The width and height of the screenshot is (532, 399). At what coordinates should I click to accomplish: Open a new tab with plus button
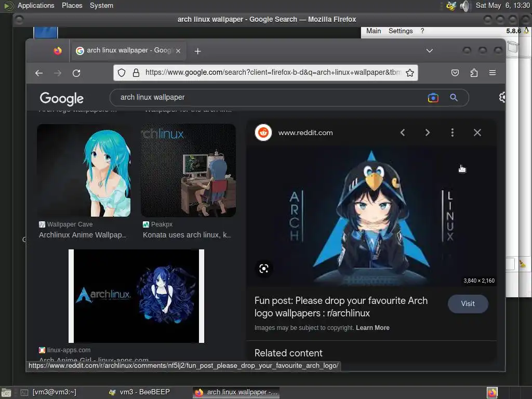(198, 51)
